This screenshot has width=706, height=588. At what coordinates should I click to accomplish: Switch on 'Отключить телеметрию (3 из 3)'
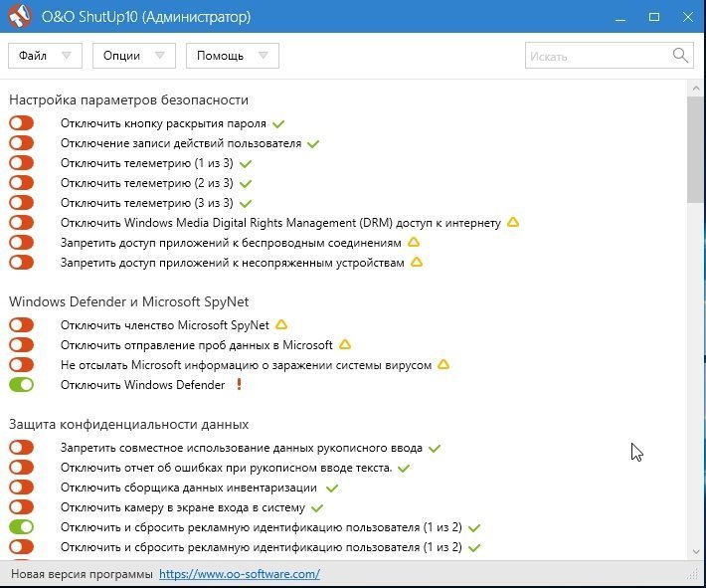[21, 202]
